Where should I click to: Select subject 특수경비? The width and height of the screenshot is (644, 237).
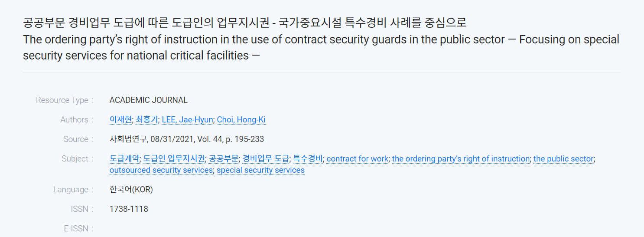pyautogui.click(x=308, y=159)
